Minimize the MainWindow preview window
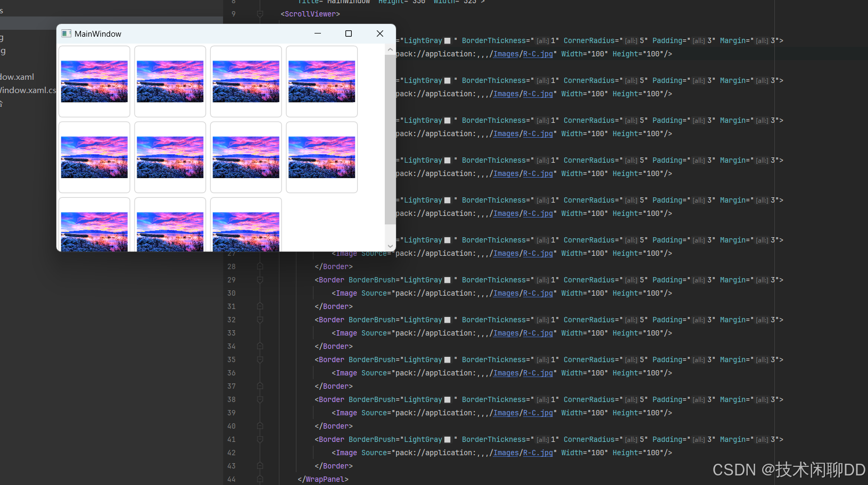The image size is (868, 485). click(318, 34)
